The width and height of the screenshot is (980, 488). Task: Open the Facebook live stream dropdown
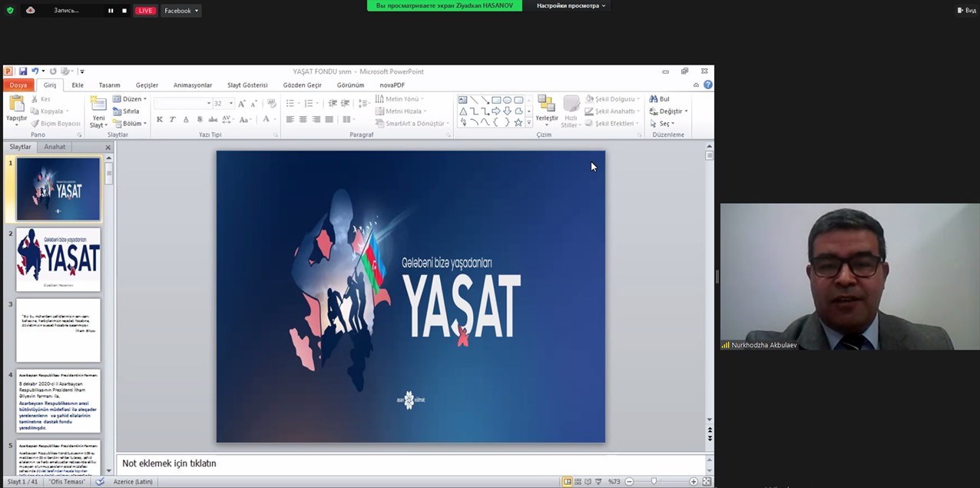(181, 11)
